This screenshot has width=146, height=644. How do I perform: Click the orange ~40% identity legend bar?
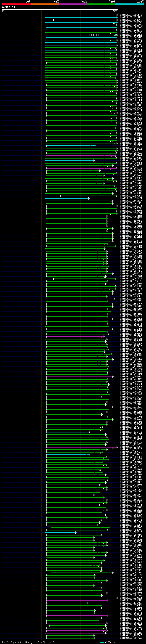(x=45, y=4)
